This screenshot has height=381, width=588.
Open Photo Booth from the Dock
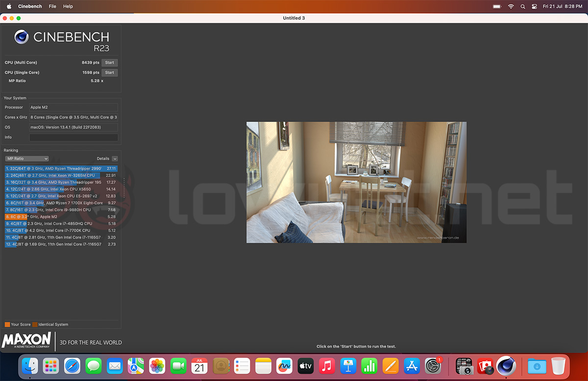485,366
